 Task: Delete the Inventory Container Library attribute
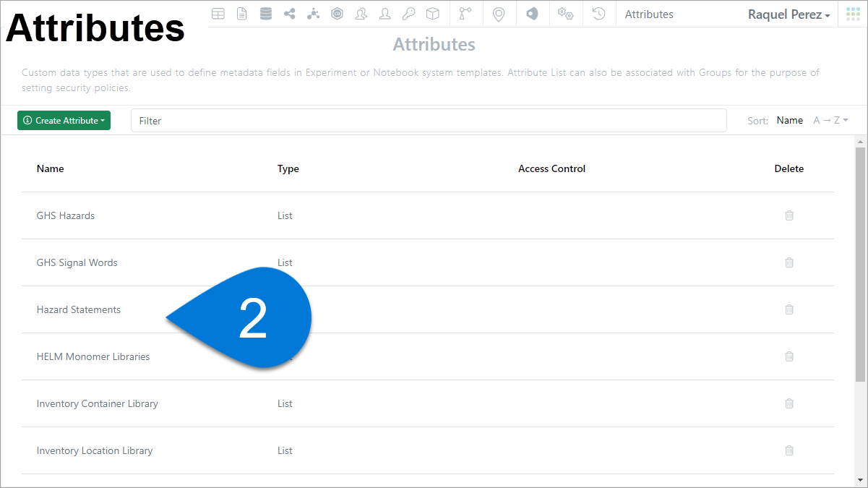789,403
